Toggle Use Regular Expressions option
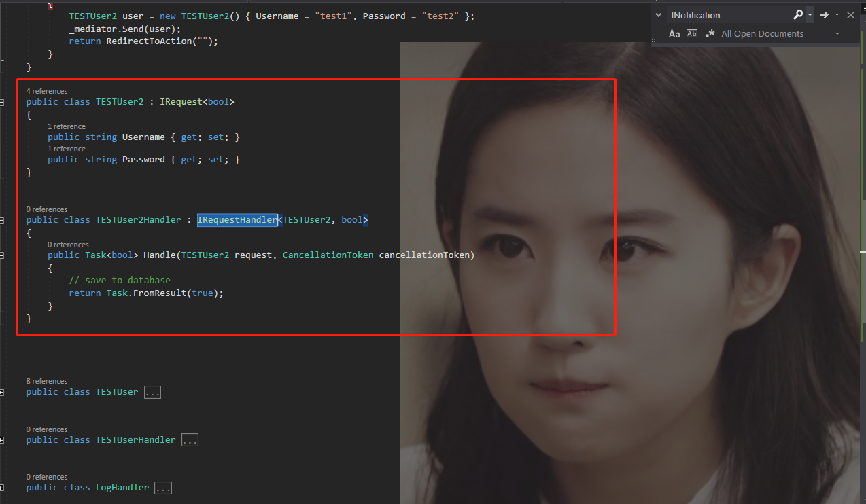The width and height of the screenshot is (866, 504). [710, 33]
